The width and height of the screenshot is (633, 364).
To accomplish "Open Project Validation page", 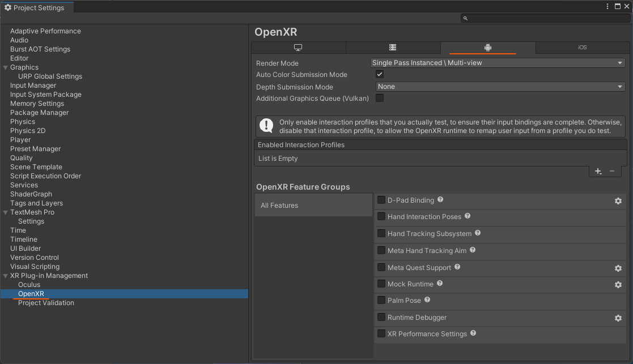I will coord(46,303).
